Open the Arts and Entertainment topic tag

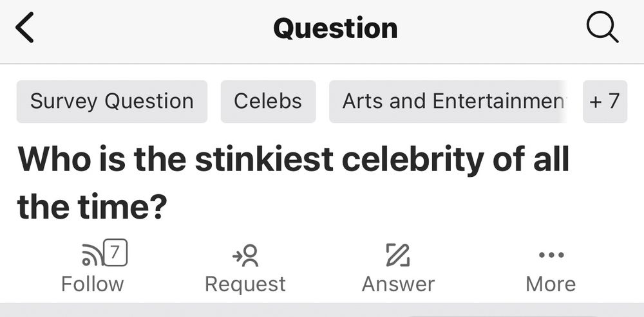(450, 102)
